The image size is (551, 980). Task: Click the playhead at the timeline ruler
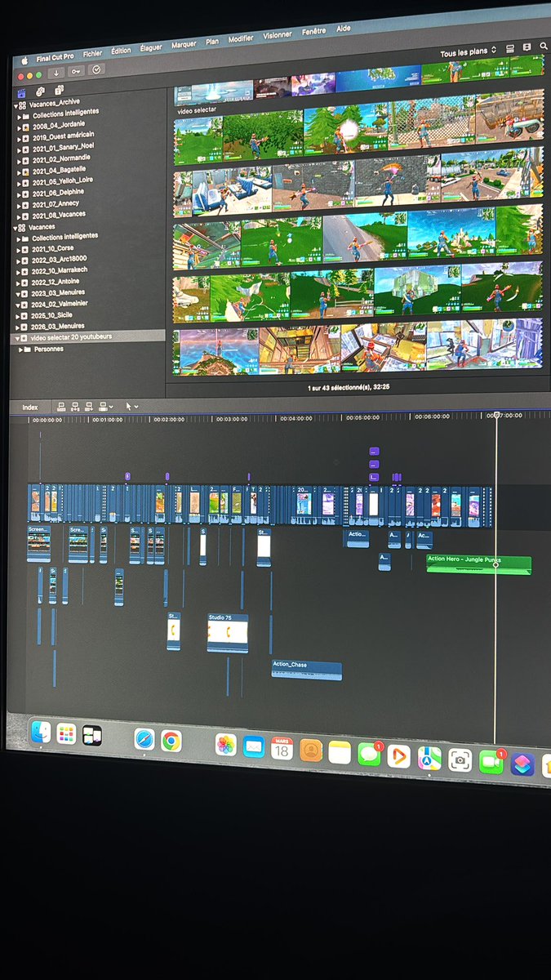pos(495,415)
